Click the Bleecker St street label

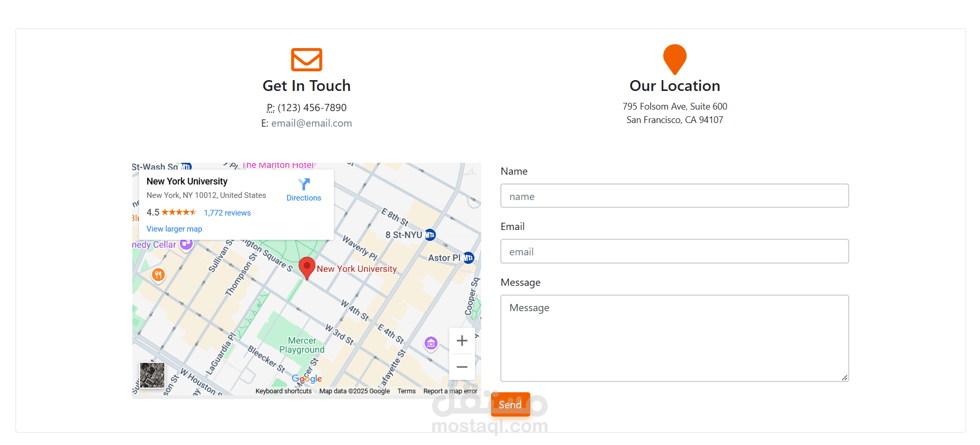pos(267,359)
